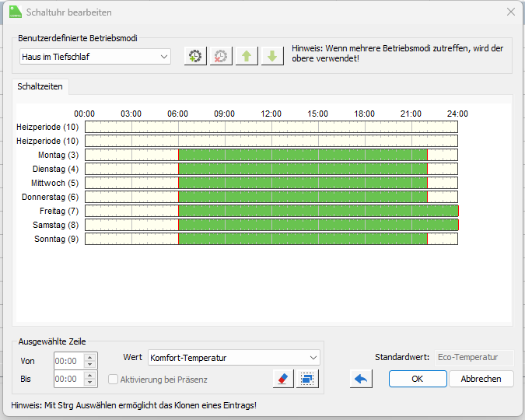The image size is (525, 420).
Task: Click the eraser icon to delete entry
Action: 282,379
